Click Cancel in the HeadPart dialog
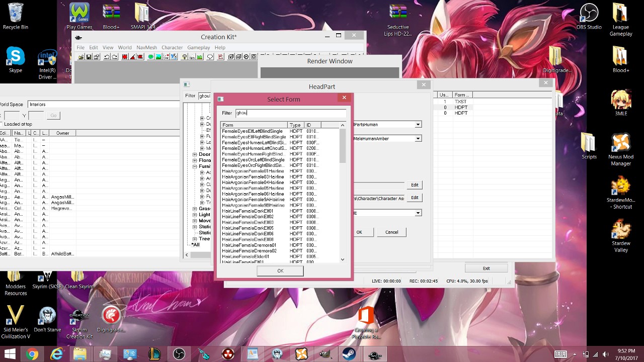 click(391, 232)
